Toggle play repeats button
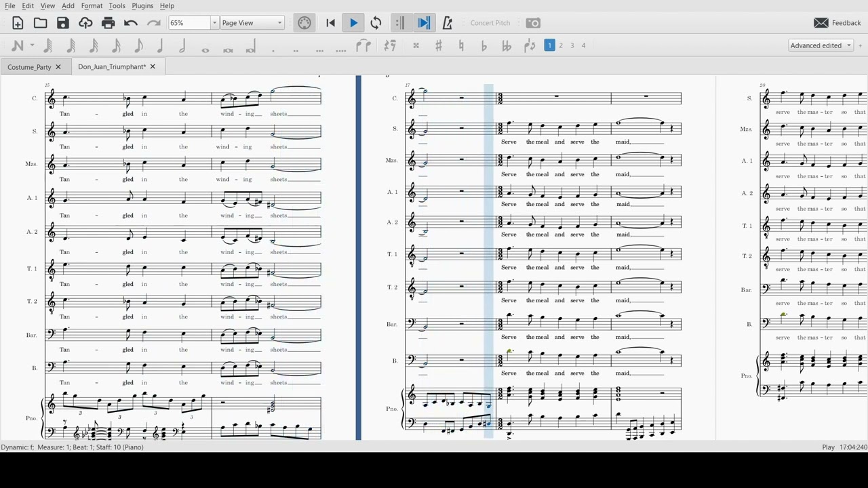 click(400, 23)
